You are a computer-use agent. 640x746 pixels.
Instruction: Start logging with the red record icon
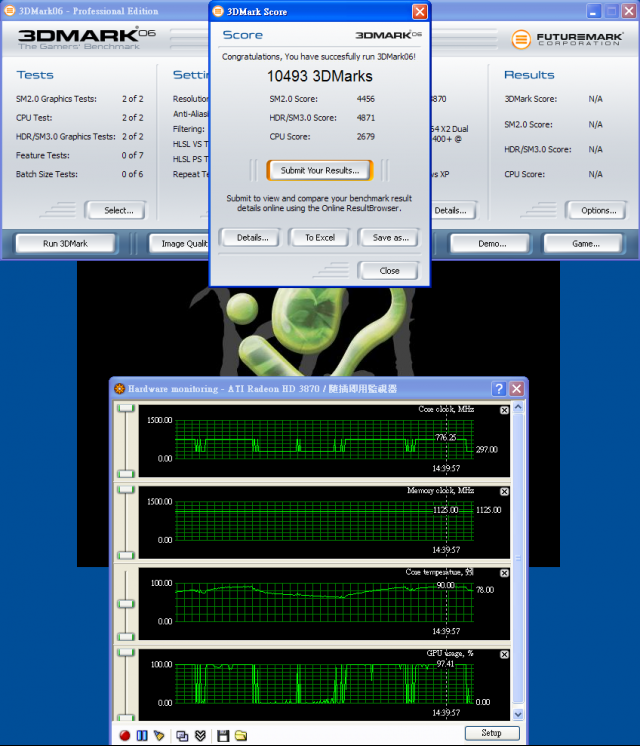click(x=125, y=736)
